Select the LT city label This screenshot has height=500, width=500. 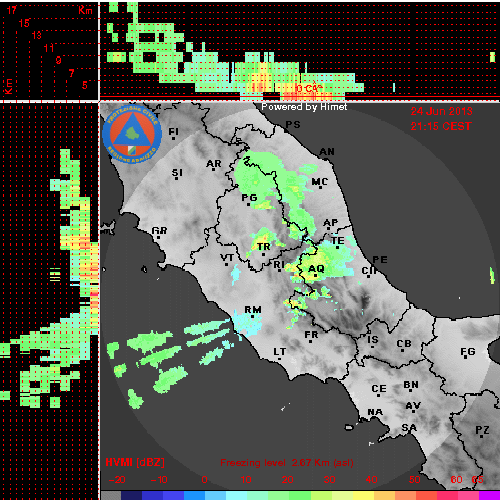(279, 352)
